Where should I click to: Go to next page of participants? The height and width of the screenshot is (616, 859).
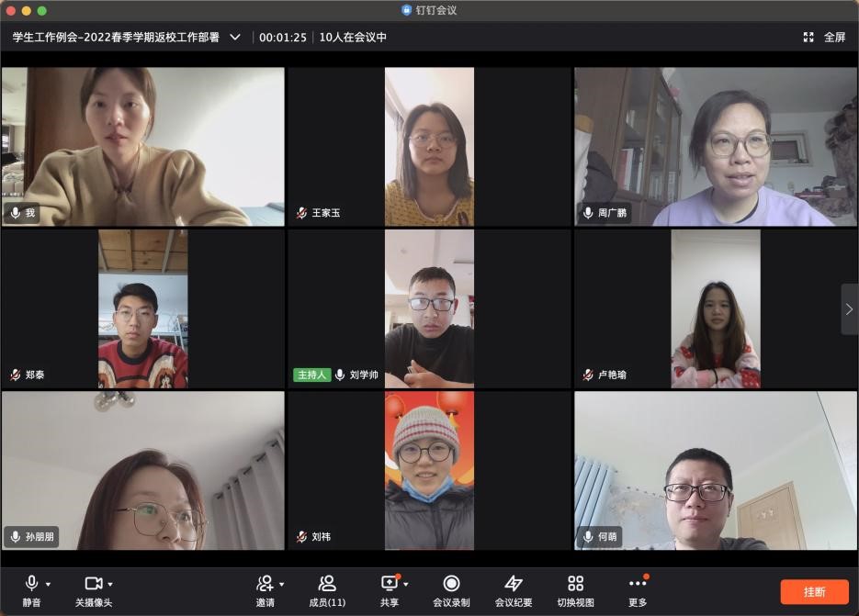point(849,309)
